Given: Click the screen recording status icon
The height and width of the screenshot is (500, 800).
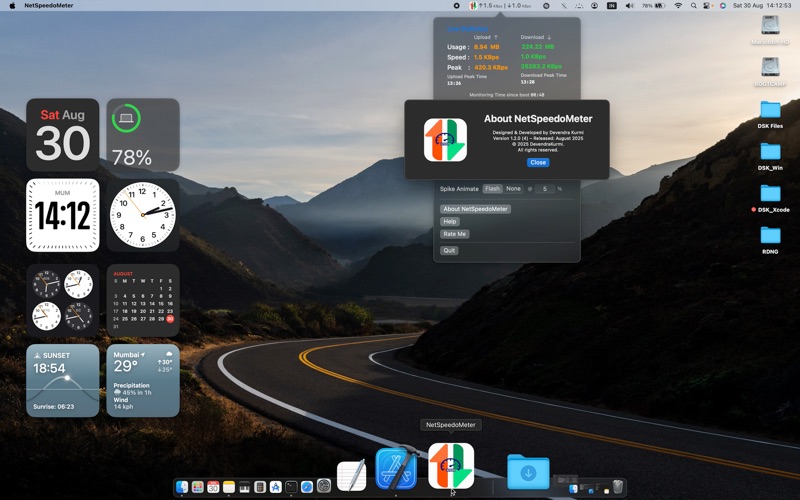Looking at the screenshot, I should tap(456, 6).
